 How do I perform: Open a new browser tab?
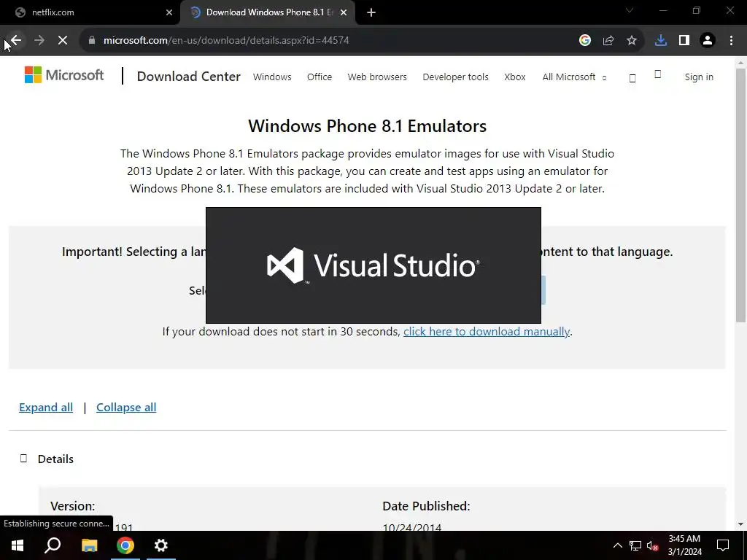[371, 12]
